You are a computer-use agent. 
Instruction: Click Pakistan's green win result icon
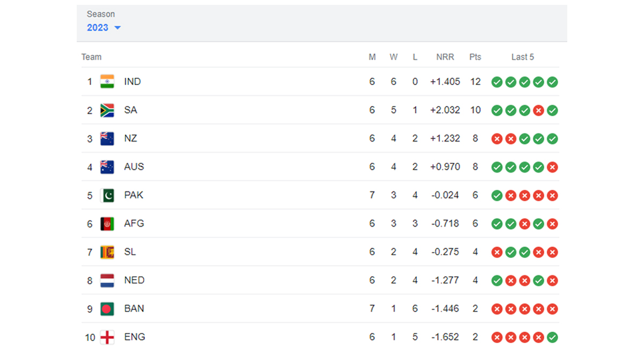coord(497,196)
